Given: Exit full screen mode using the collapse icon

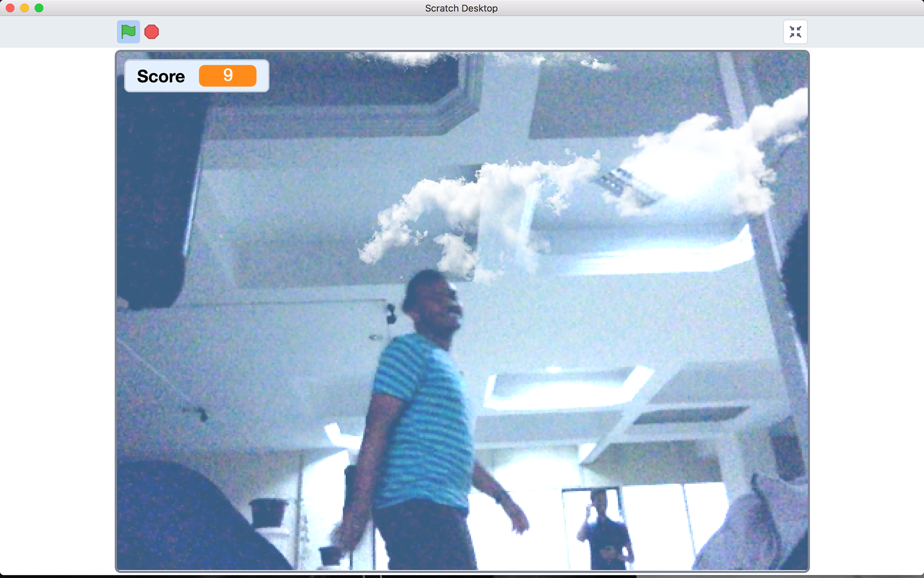Looking at the screenshot, I should point(795,32).
